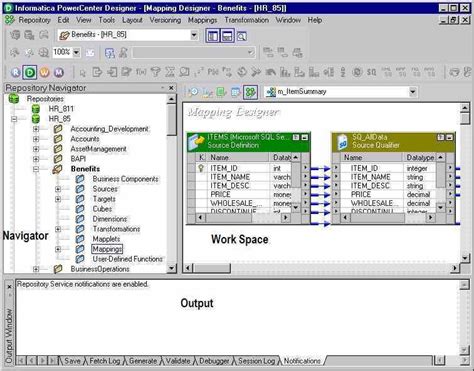Select the Mapping Designer tool icon
The height and width of the screenshot is (371, 474).
(250, 92)
